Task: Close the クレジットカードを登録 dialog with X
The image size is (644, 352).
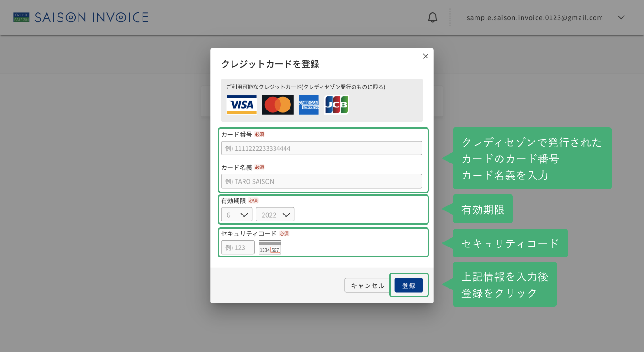Action: (x=426, y=56)
